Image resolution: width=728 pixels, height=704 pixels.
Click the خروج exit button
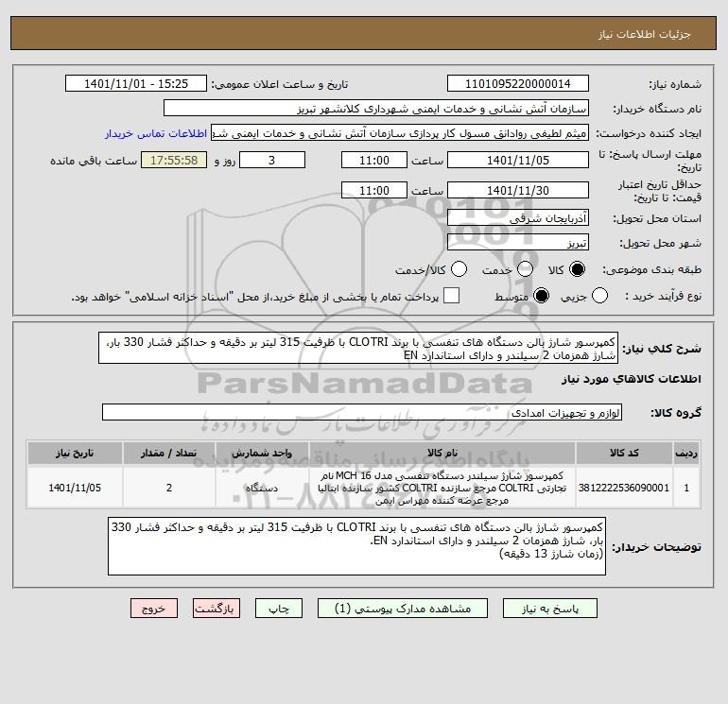coord(154,609)
